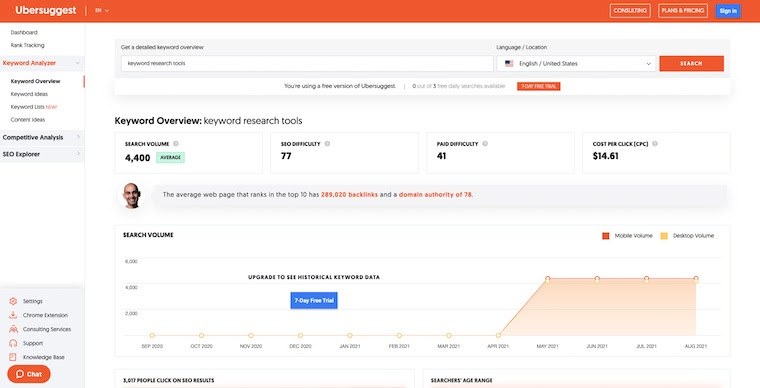This screenshot has width=760, height=388.
Task: Click the Paid Difficulty info icon
Action: point(485,144)
